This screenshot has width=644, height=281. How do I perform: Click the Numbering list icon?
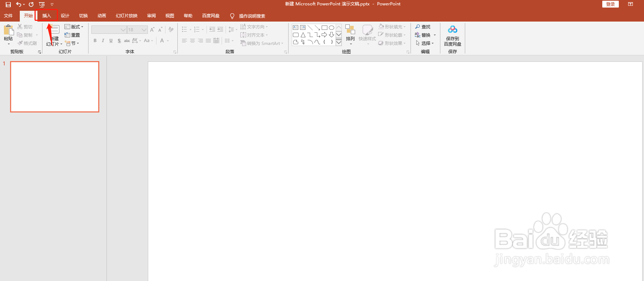click(x=197, y=29)
